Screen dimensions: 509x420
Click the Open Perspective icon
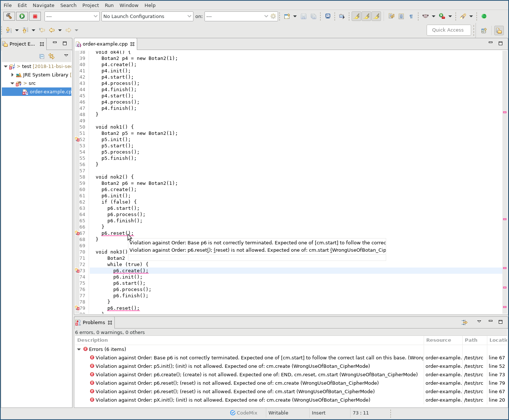[x=484, y=30]
